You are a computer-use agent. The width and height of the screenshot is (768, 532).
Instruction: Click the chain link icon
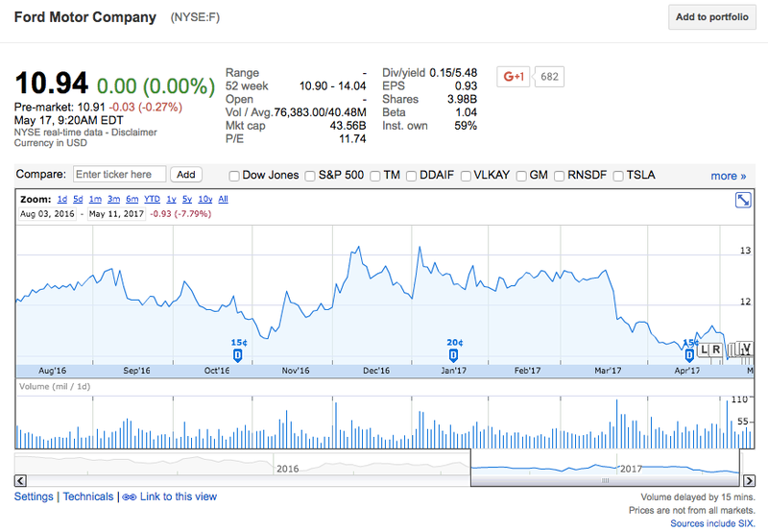tap(130, 497)
